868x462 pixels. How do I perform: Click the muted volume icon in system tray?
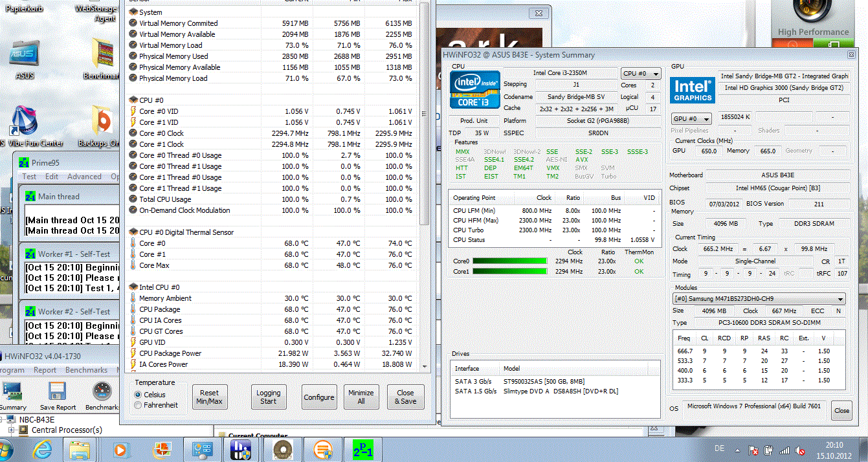pyautogui.click(x=800, y=450)
